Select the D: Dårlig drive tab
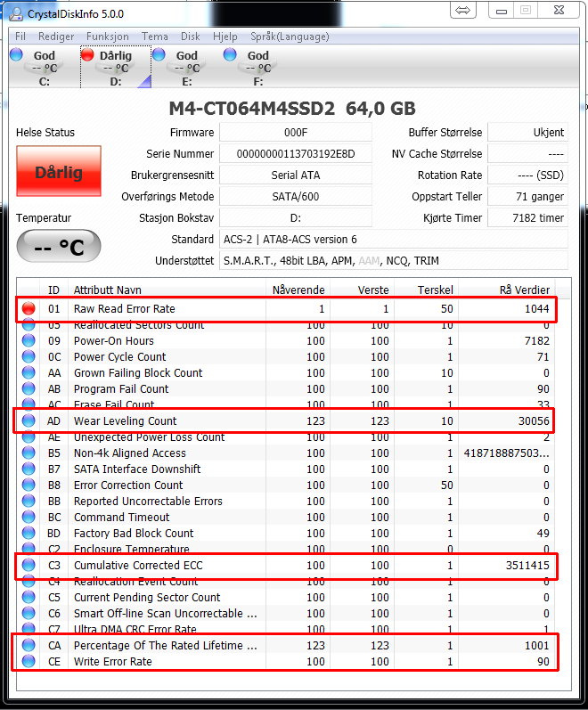This screenshot has height=710, width=588. click(x=116, y=68)
